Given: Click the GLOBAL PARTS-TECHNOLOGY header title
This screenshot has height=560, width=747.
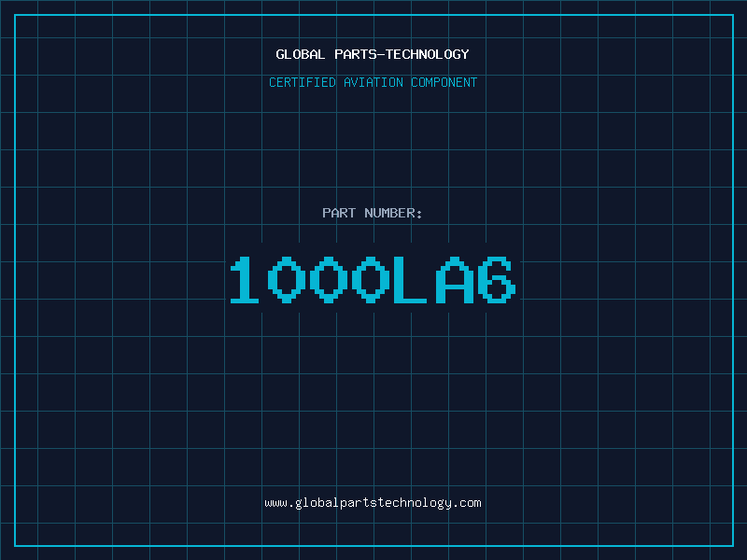Looking at the screenshot, I should (373, 54).
